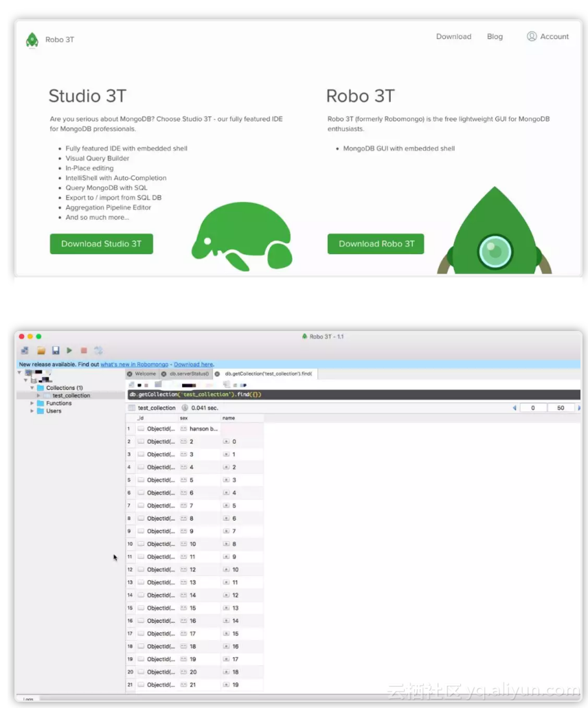Screen dimensions: 588x708
Task: Click the 'Studio 3T' heading on the website
Action: 87,96
